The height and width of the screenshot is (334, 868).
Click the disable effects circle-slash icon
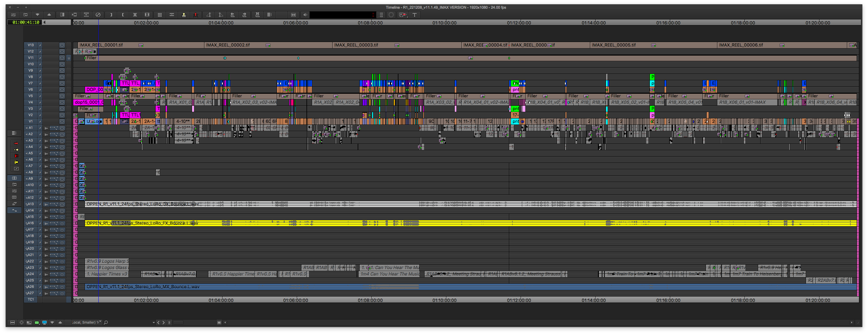click(x=98, y=15)
